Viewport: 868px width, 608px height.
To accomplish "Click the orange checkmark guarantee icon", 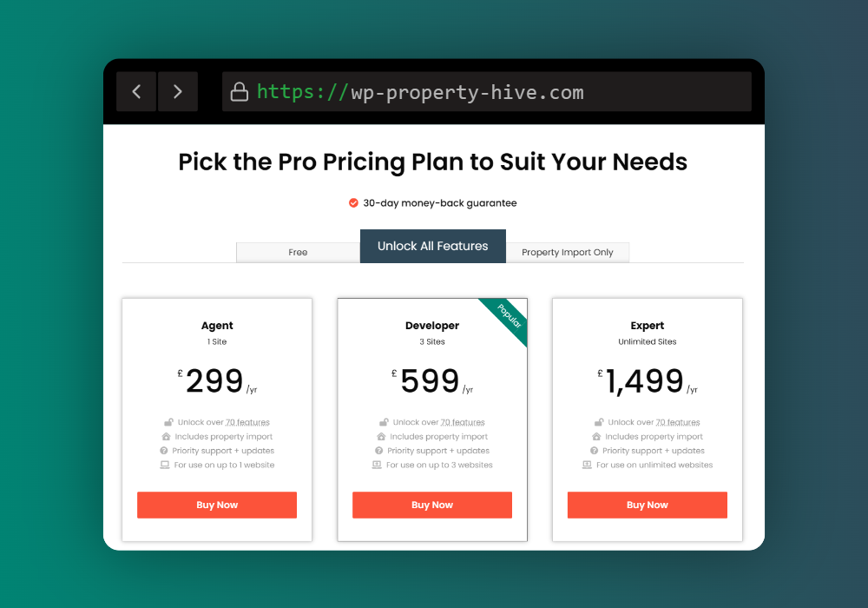I will pyautogui.click(x=353, y=203).
